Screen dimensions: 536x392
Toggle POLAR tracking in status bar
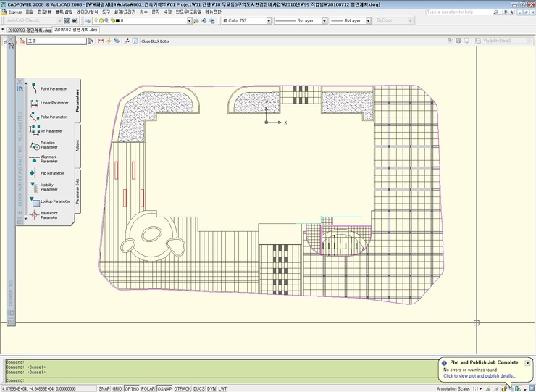(x=148, y=388)
